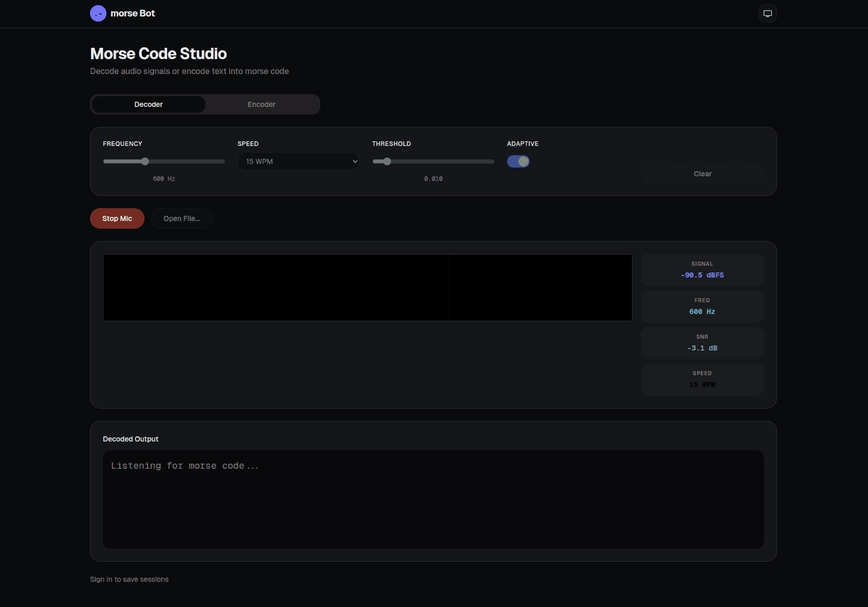This screenshot has height=607, width=868.
Task: Select the Decoder tab
Action: pos(149,104)
